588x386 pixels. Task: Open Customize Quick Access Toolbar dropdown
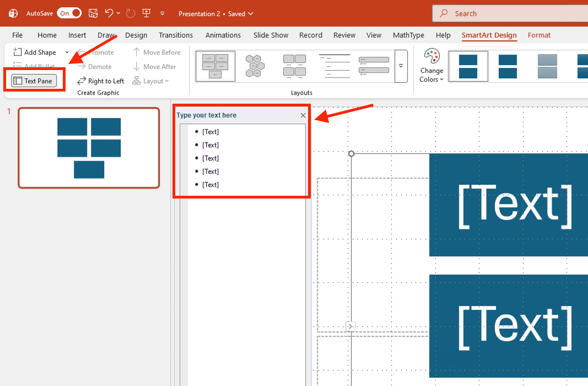(x=163, y=13)
